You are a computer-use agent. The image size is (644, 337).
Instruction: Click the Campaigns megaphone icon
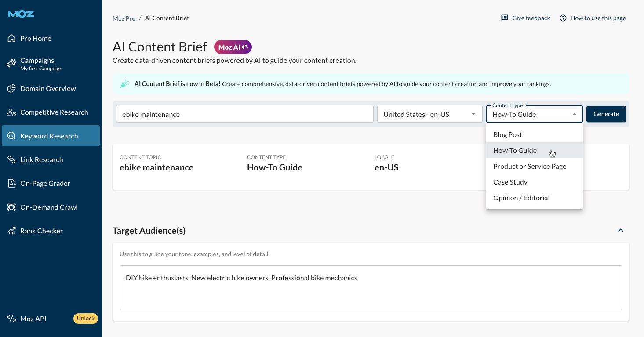click(12, 64)
